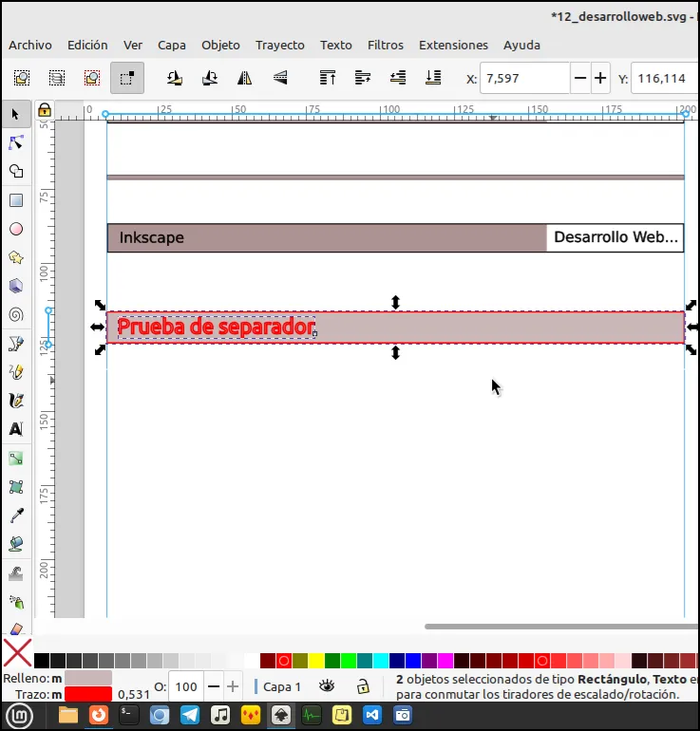700x731 pixels.
Task: Click the no-paint X swatch
Action: (x=18, y=653)
